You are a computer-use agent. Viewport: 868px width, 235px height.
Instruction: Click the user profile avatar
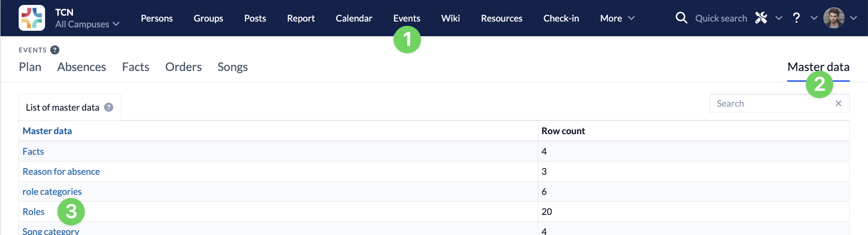pyautogui.click(x=833, y=18)
